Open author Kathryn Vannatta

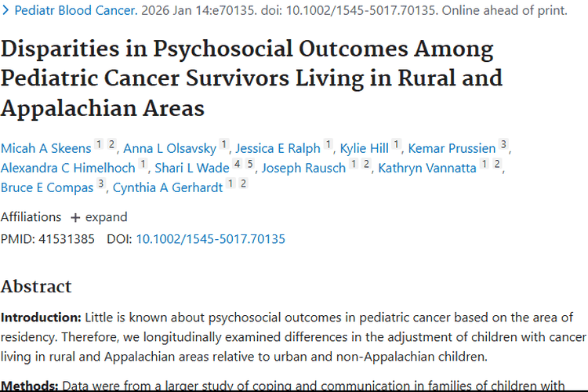click(427, 168)
